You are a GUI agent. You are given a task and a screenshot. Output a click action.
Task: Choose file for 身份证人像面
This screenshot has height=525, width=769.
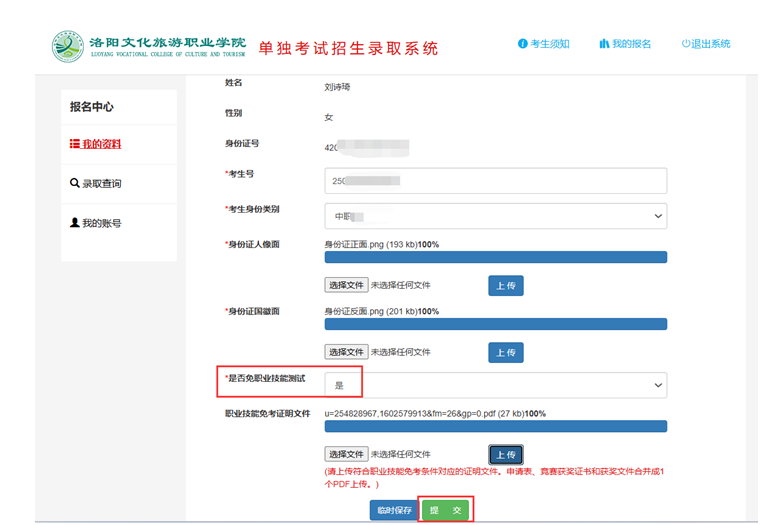coord(347,285)
